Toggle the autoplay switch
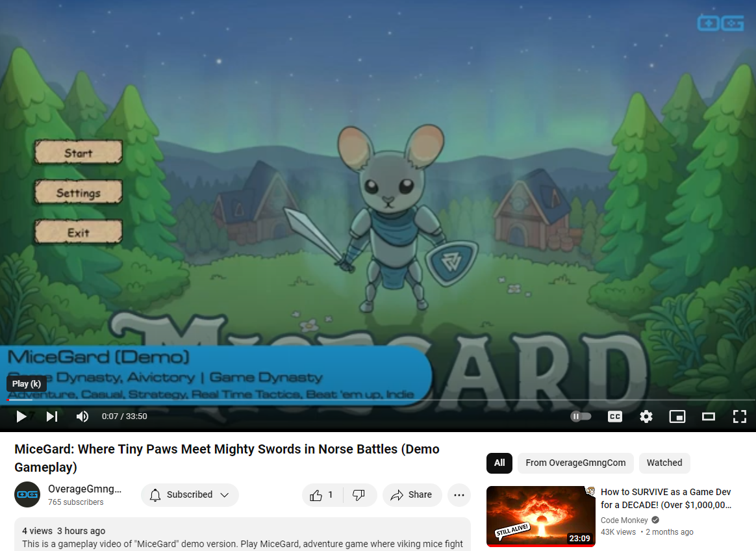 pyautogui.click(x=581, y=416)
